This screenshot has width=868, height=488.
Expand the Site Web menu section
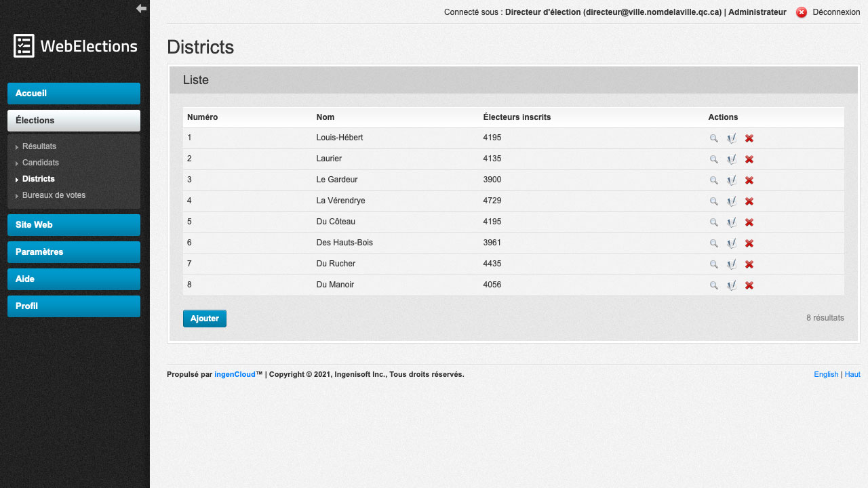[74, 225]
